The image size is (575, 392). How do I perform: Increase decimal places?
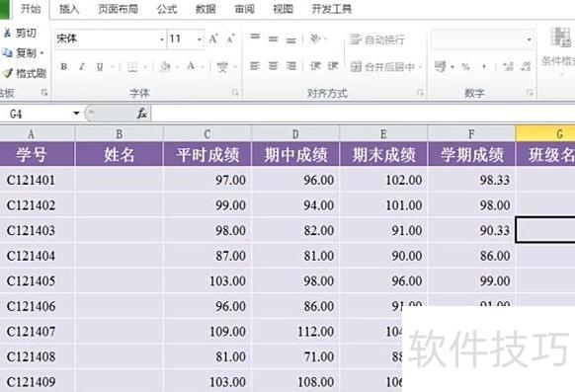tap(508, 67)
